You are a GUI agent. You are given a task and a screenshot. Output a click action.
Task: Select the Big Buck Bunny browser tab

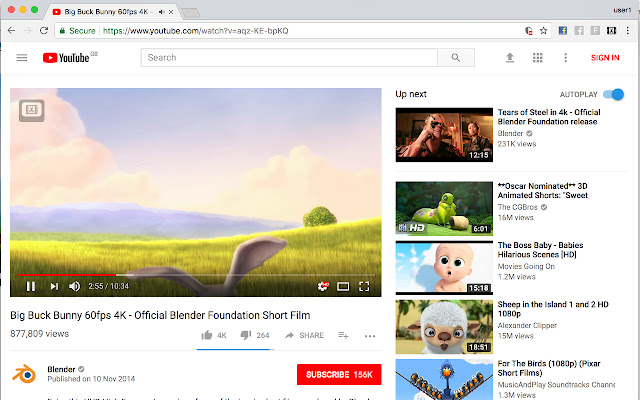(113, 12)
